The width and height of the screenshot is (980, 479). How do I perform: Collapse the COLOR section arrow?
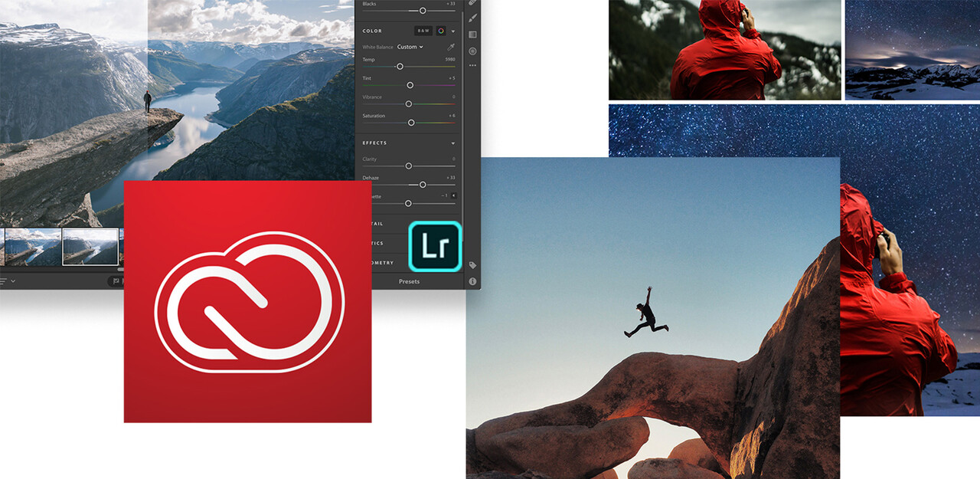pyautogui.click(x=453, y=31)
